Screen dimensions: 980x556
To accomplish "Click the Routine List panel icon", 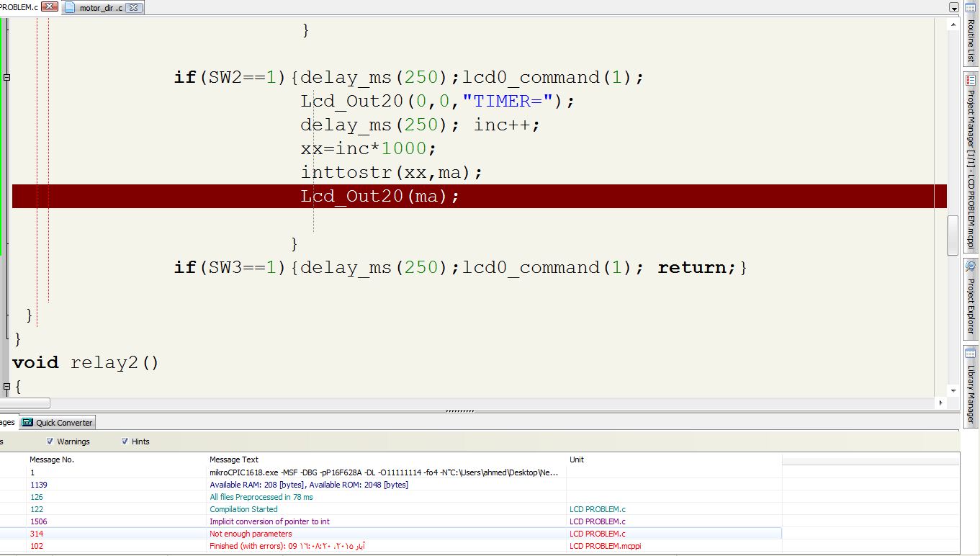I will click(971, 8).
